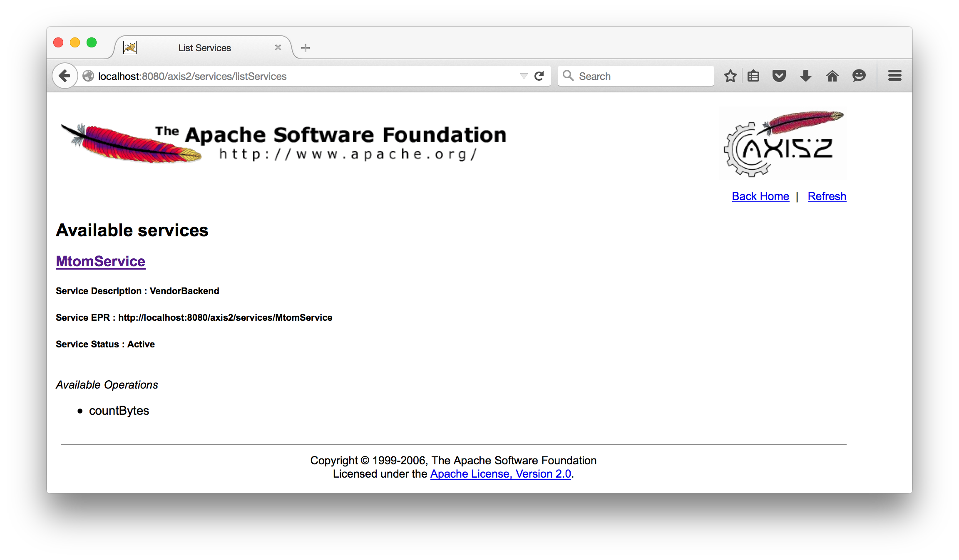
Task: Click the smiley chat face icon
Action: pos(859,76)
